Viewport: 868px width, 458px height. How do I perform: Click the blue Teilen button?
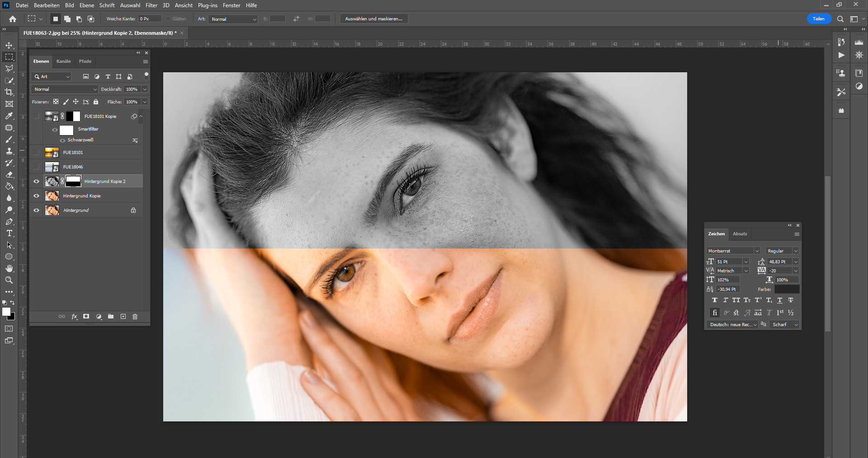[x=818, y=19]
